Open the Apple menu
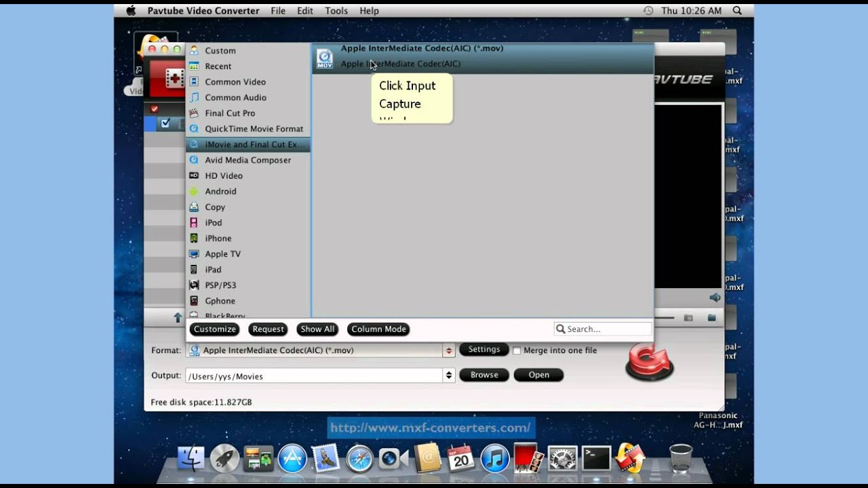Viewport: 868px width, 488px height. pyautogui.click(x=131, y=11)
